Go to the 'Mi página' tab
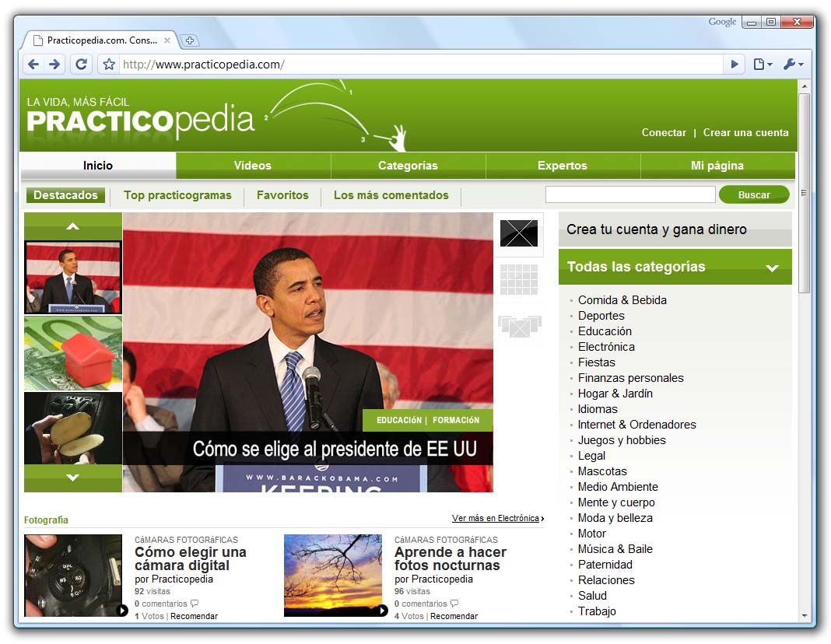 pos(717,166)
